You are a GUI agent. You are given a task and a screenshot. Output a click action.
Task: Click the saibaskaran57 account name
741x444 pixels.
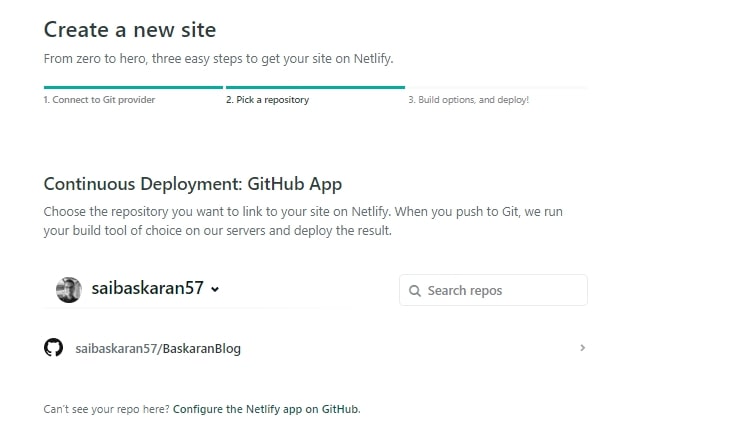point(147,288)
